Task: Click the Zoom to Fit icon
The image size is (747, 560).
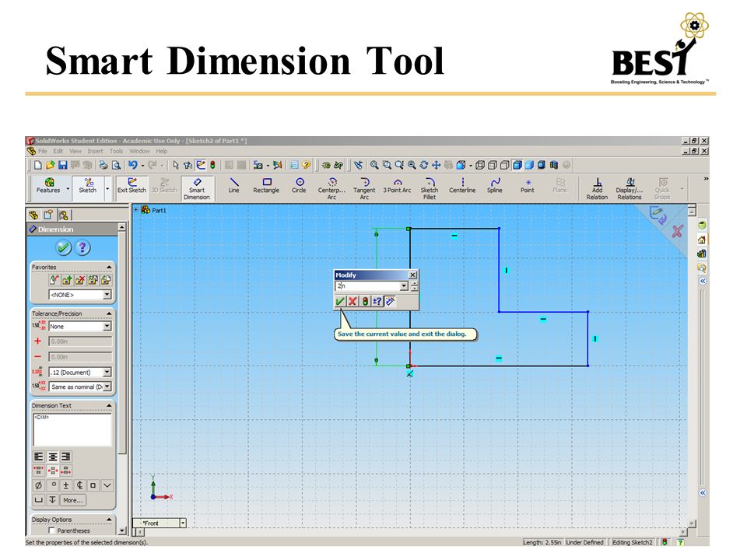Action: pyautogui.click(x=374, y=165)
